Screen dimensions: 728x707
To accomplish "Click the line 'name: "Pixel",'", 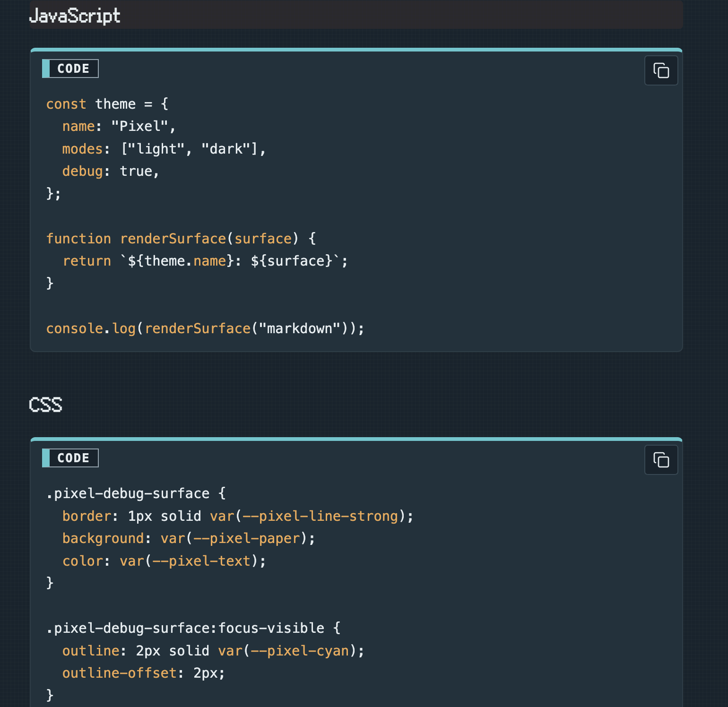I will pos(119,126).
